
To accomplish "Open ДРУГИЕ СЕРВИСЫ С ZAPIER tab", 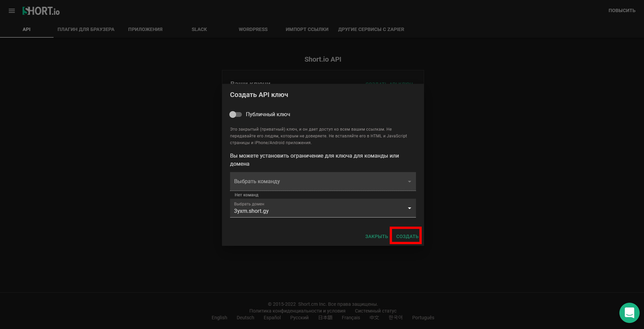I will pos(371,29).
